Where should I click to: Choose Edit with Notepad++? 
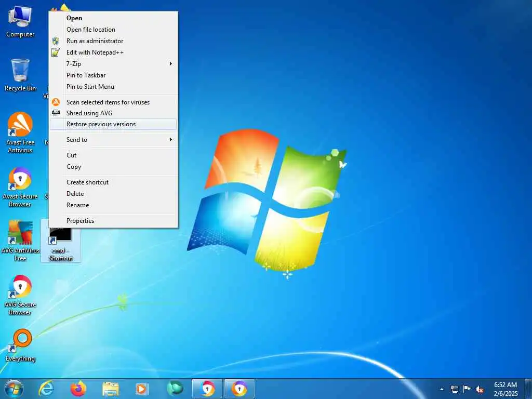pos(113,52)
